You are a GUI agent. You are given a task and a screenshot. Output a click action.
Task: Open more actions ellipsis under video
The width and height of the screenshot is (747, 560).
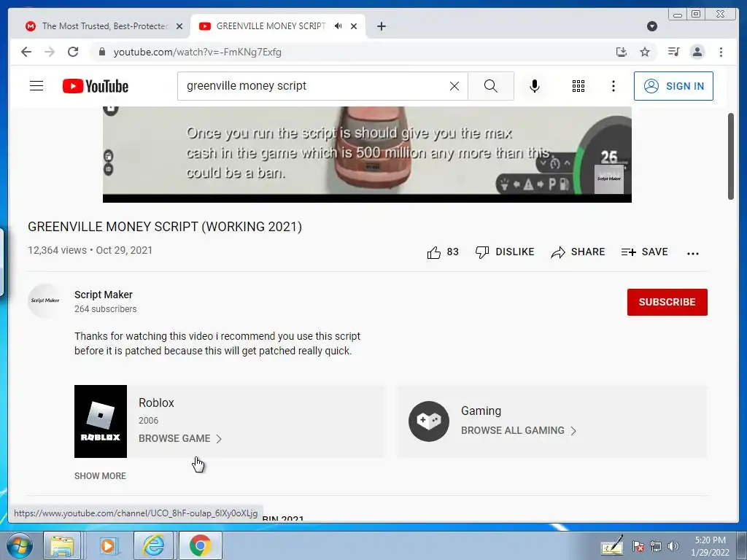tap(693, 253)
